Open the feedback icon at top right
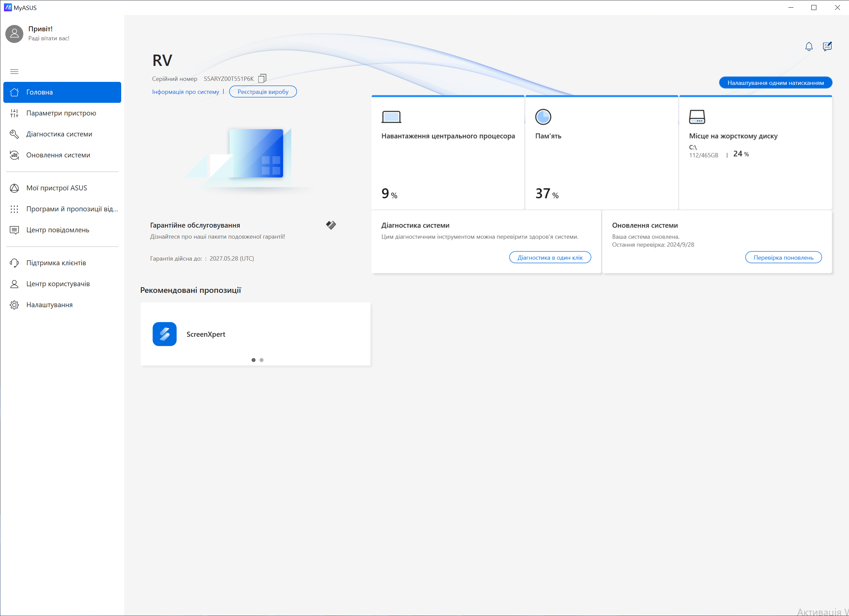 click(x=827, y=46)
